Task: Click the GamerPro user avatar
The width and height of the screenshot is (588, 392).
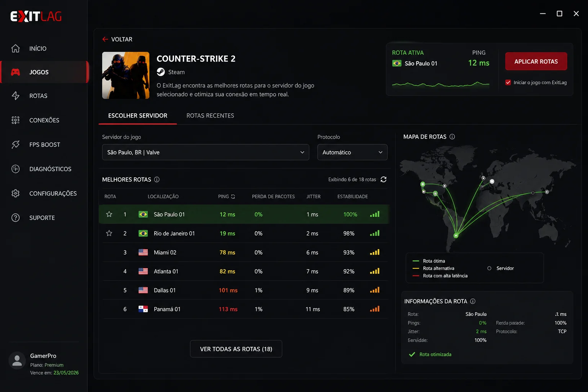Action: pyautogui.click(x=17, y=361)
